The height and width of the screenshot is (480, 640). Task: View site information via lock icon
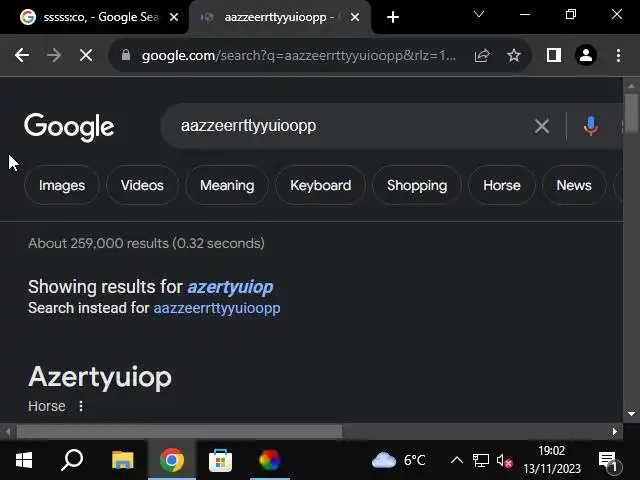(126, 55)
